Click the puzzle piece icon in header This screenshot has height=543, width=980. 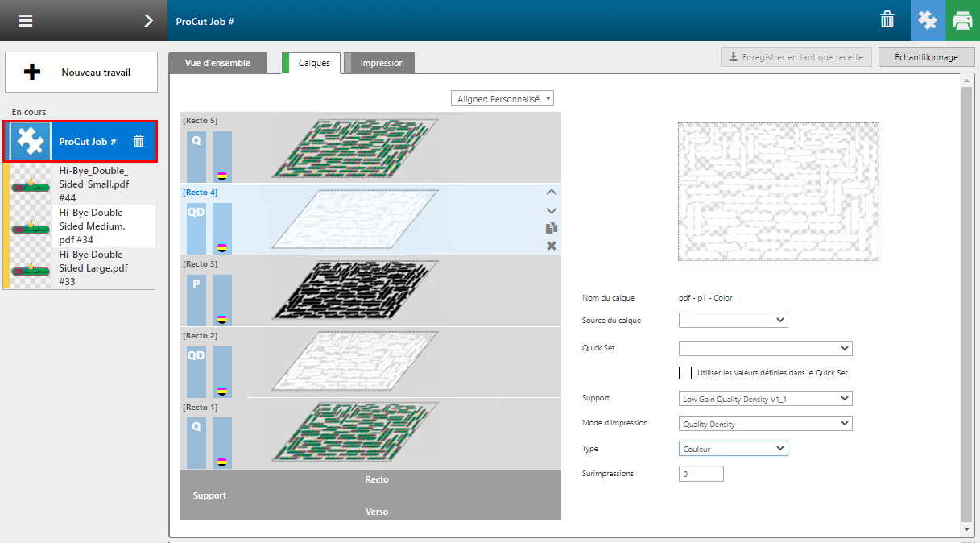(928, 21)
